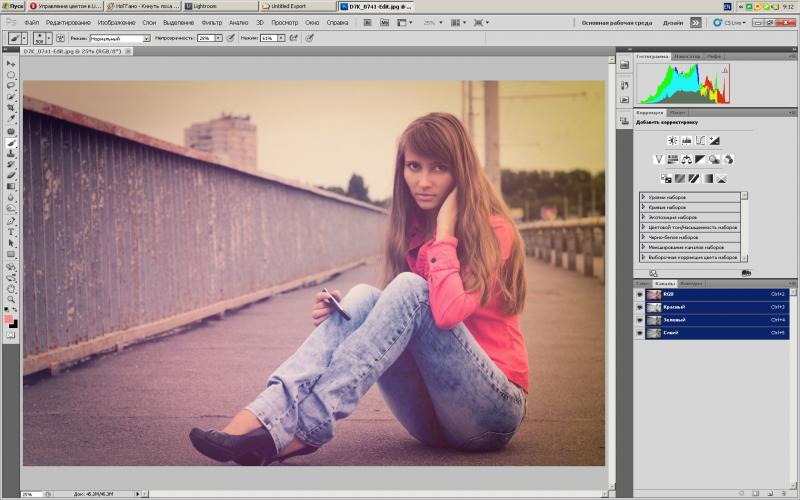Open the Windows Пуск start button
The image size is (800, 500).
(13, 6)
